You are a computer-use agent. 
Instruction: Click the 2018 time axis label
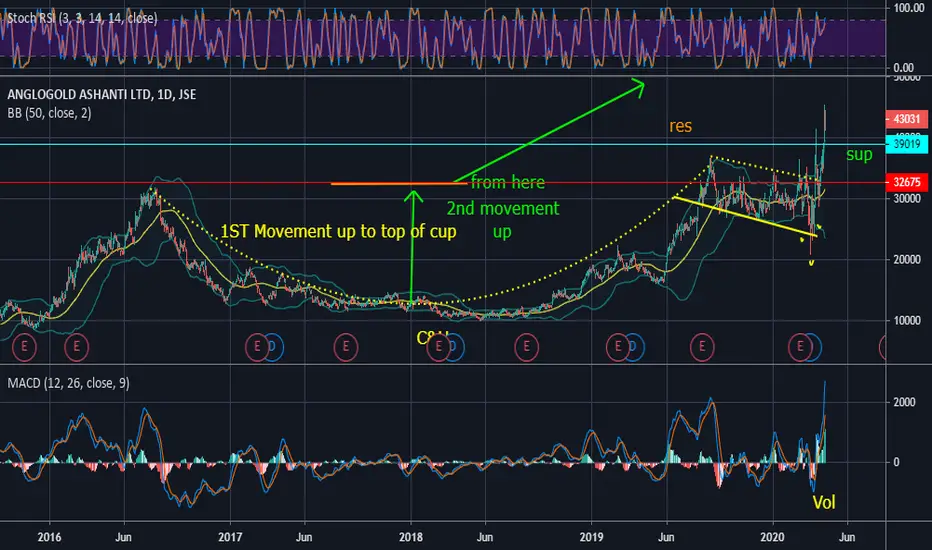411,537
